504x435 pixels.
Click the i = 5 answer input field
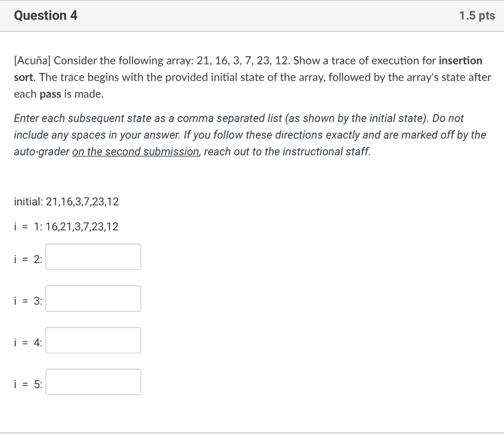[93, 382]
